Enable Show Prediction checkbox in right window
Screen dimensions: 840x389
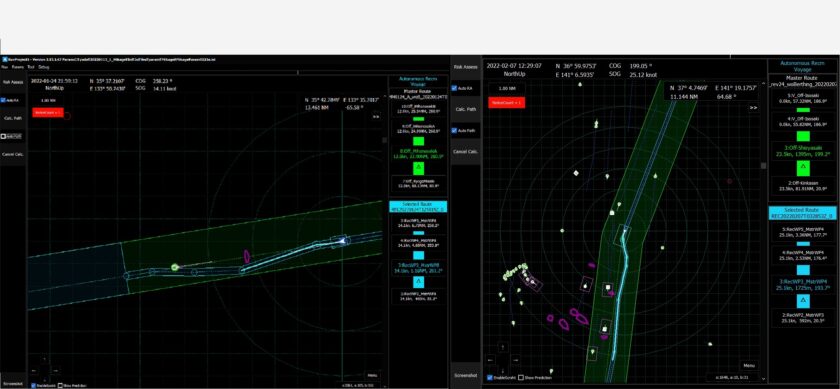pos(521,378)
